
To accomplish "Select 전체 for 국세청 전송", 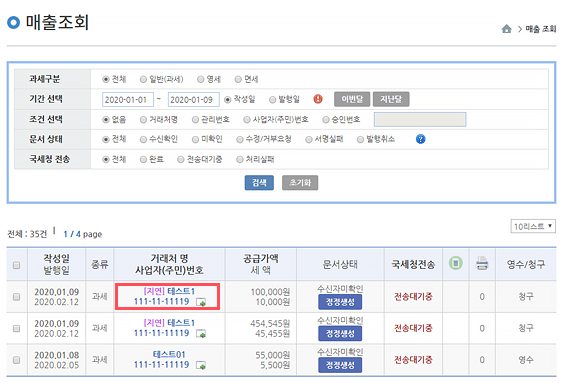I will (106, 159).
